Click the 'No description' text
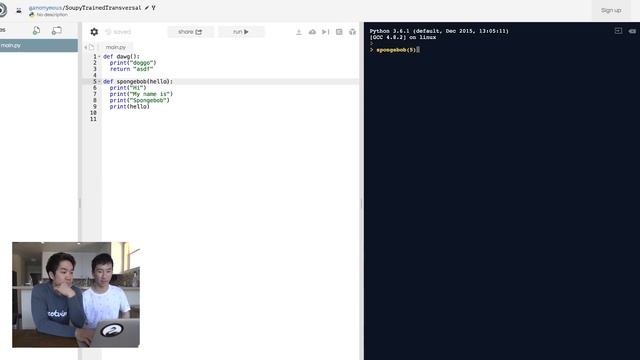Viewport: 640px width, 360px height. [x=52, y=15]
